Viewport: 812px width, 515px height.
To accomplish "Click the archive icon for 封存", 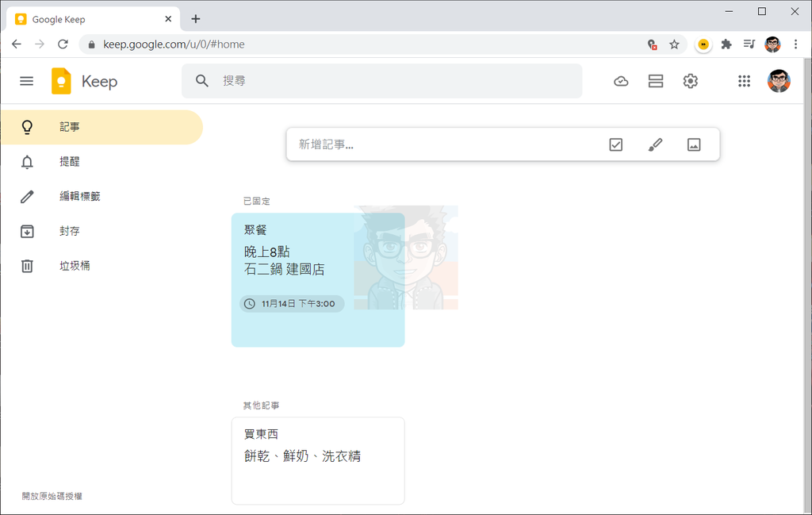I will [27, 231].
